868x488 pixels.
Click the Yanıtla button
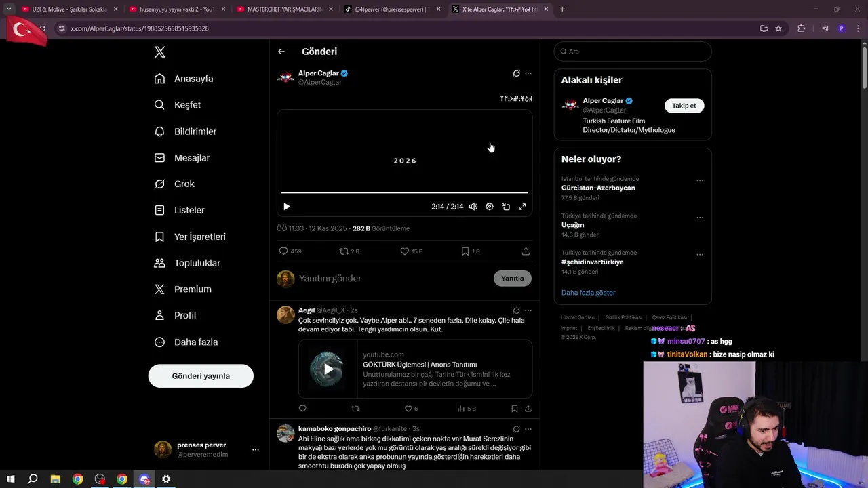point(513,279)
